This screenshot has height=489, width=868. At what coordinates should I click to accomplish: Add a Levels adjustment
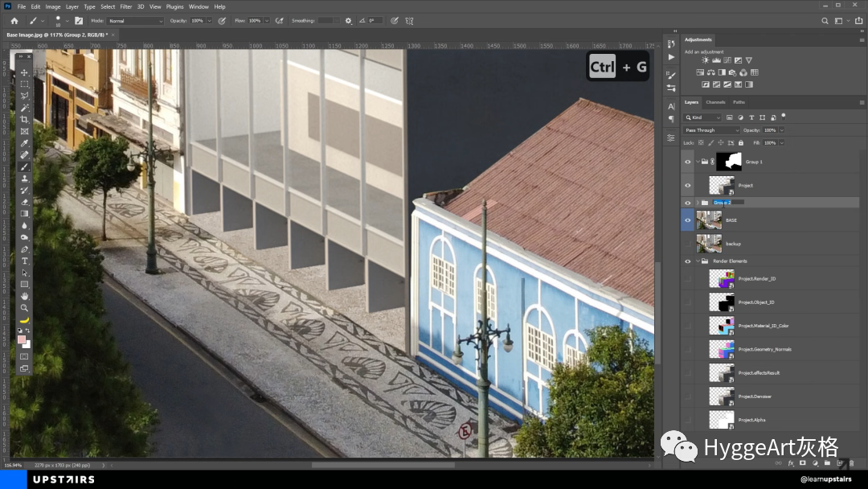click(716, 60)
